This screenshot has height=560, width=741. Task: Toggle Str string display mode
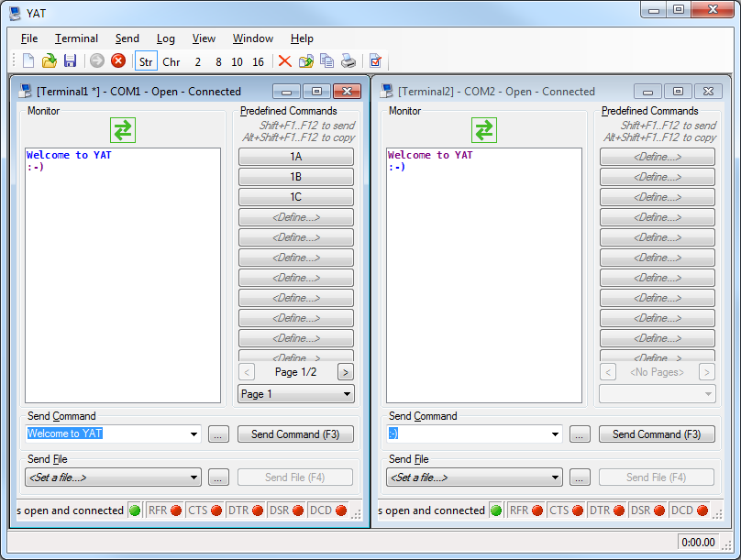[146, 61]
